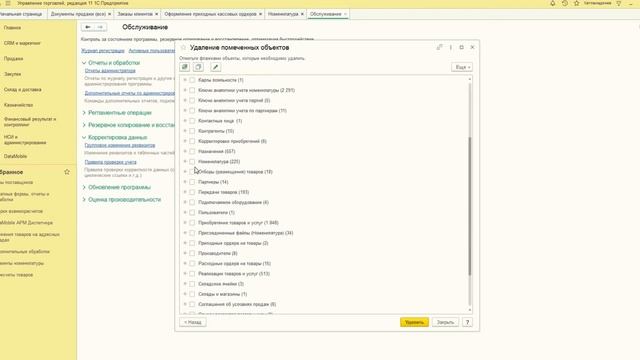Viewport: 640px width, 360px height.
Task: Star the Удаление помеченных объектов dialog as favorite
Action: pos(183,47)
